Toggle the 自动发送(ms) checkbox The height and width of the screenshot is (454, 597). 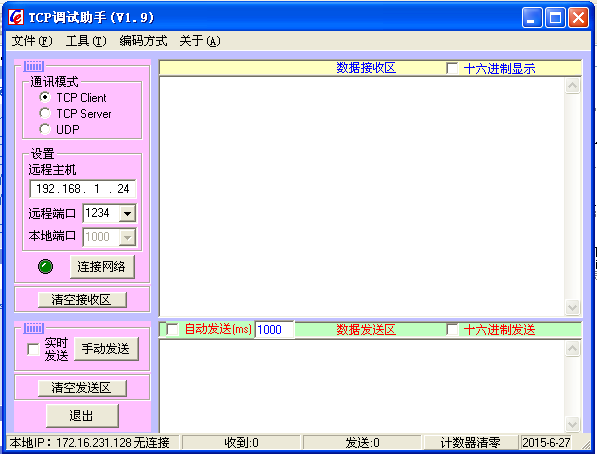(172, 329)
